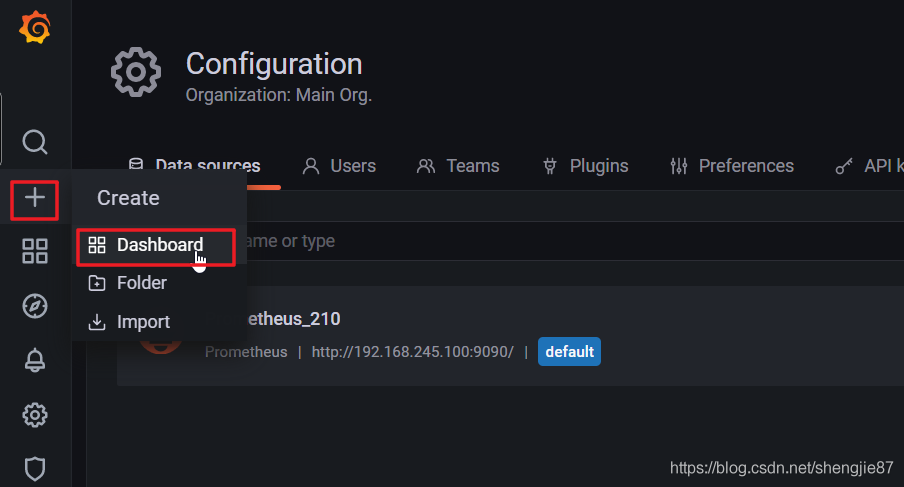The width and height of the screenshot is (904, 487).
Task: Click the Grafana logo icon
Action: tap(35, 27)
